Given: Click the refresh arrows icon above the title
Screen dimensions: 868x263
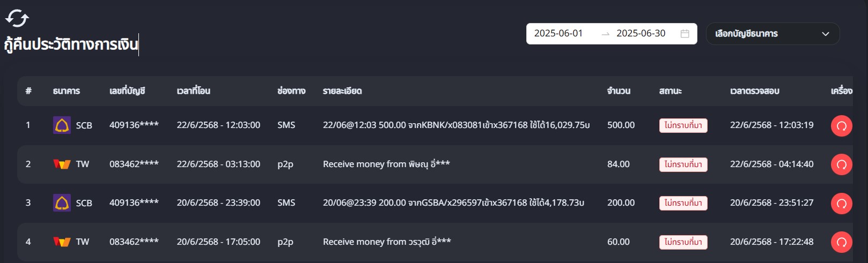Looking at the screenshot, I should coord(17,18).
